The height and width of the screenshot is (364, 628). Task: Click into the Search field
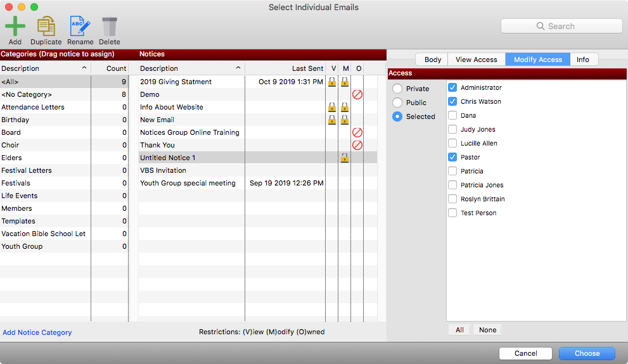coord(561,26)
